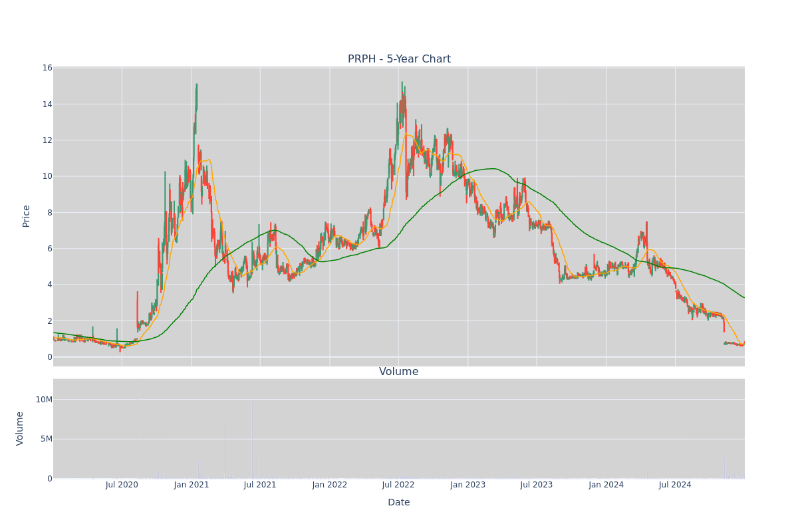Click the green moving average peak in early 2023
Viewport: 798px width, 532px height.
(492, 169)
